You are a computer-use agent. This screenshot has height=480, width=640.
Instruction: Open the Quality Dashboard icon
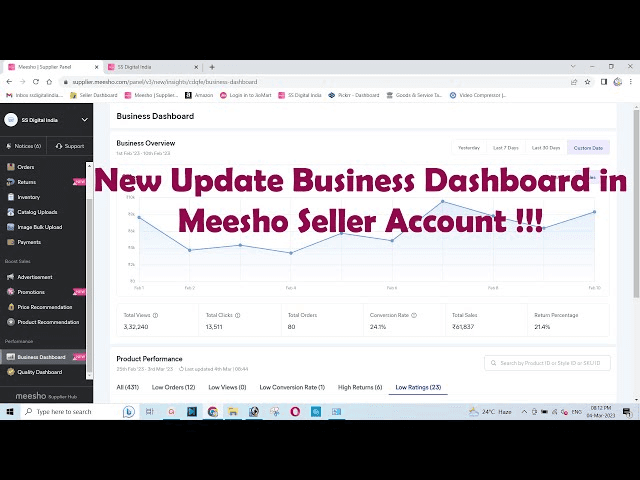(x=11, y=372)
